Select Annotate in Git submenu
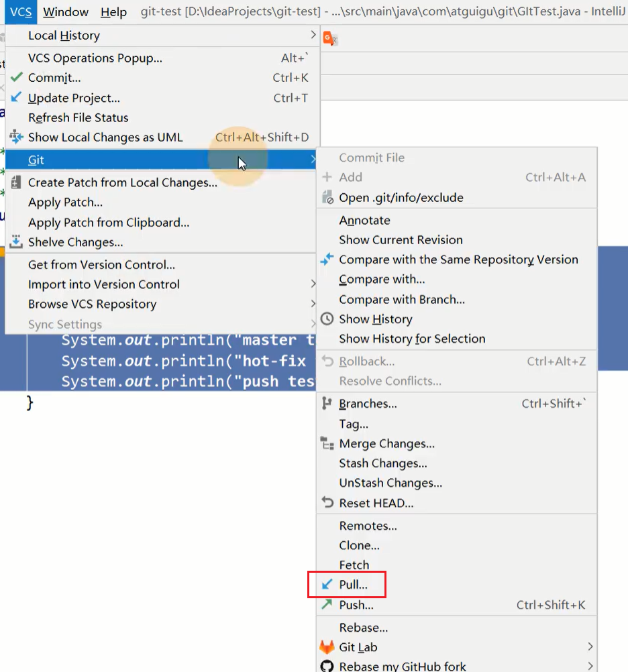 pos(456,220)
